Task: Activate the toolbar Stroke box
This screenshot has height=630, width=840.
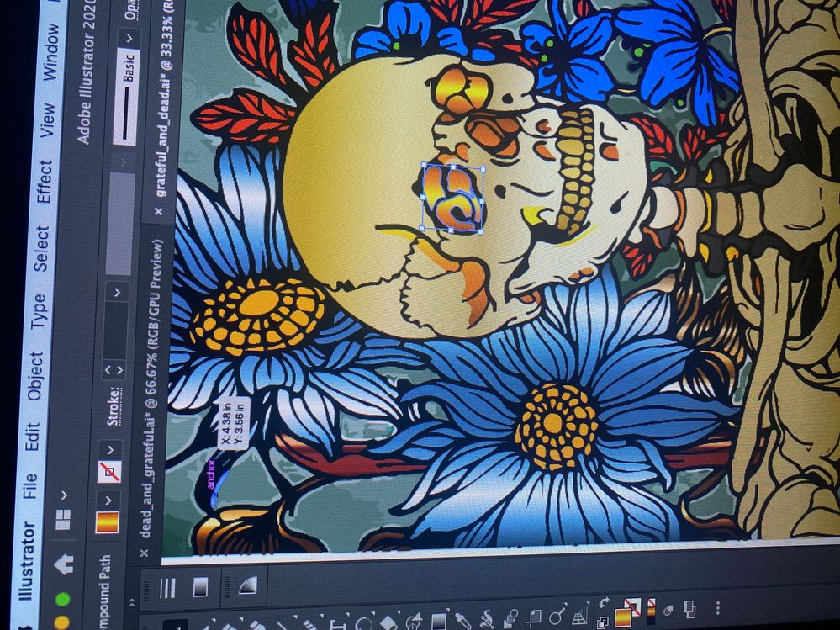Action: point(634,607)
